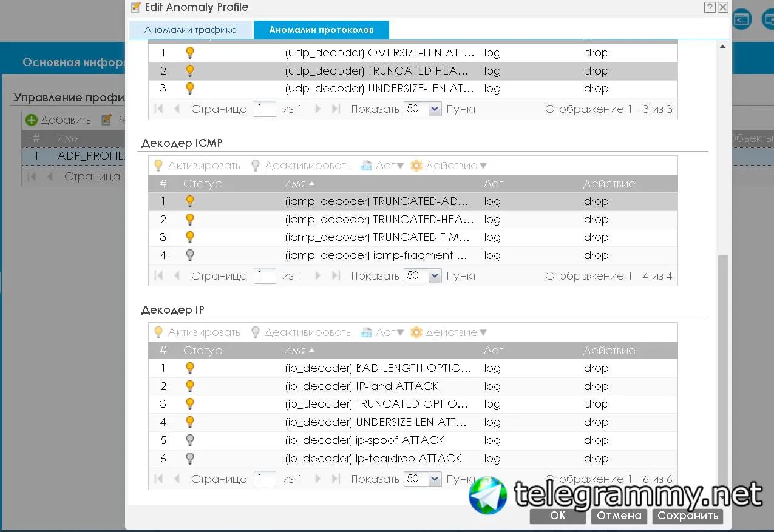Go to previous page in ICMP decoder pager
This screenshot has height=532, width=774.
click(x=177, y=276)
